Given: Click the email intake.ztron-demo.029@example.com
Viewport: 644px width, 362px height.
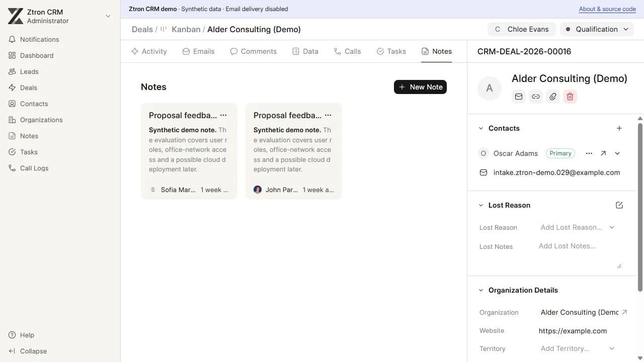Looking at the screenshot, I should (x=556, y=172).
